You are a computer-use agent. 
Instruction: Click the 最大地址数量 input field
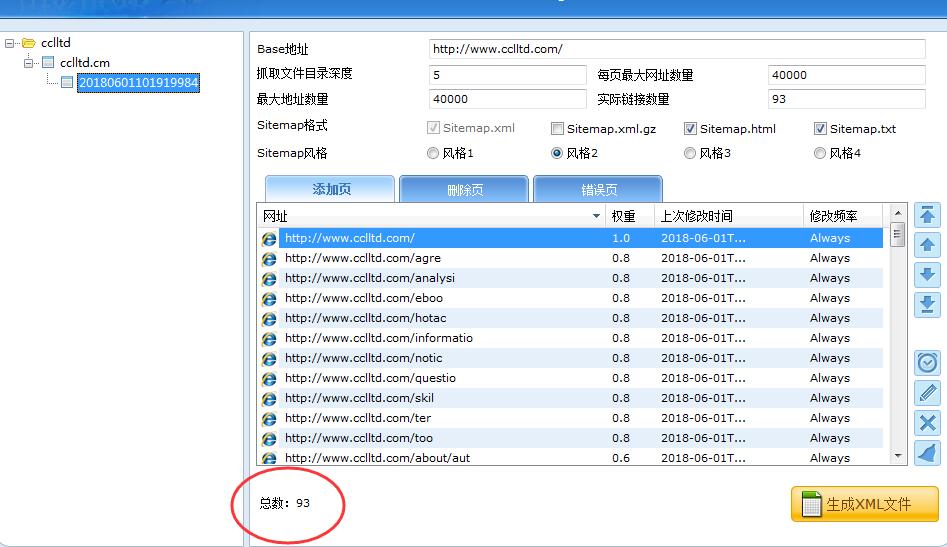click(x=507, y=99)
